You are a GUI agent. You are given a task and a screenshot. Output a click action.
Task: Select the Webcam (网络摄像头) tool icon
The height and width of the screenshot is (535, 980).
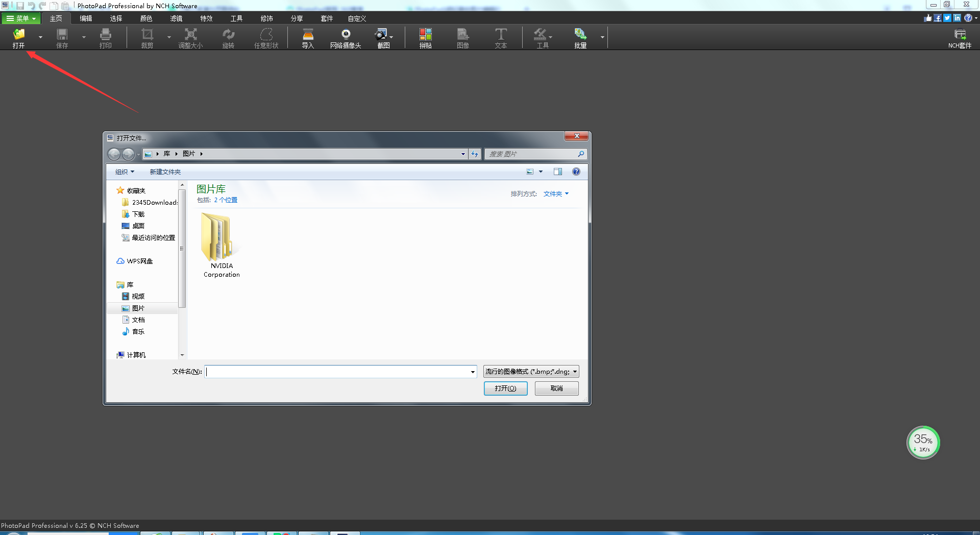(346, 34)
